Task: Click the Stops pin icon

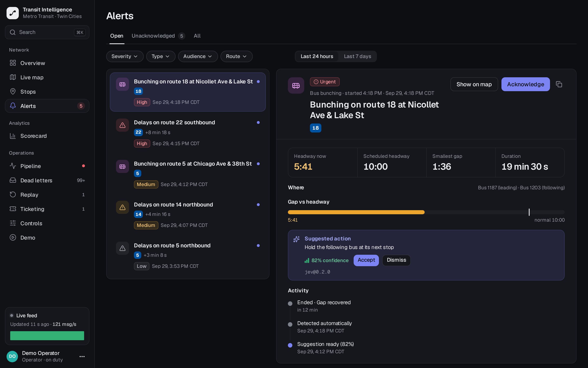Action: (13, 92)
